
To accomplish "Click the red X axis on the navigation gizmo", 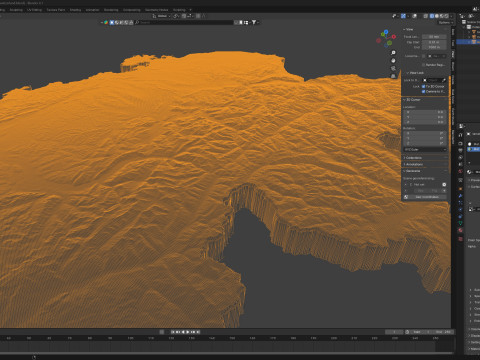I will coord(394,37).
